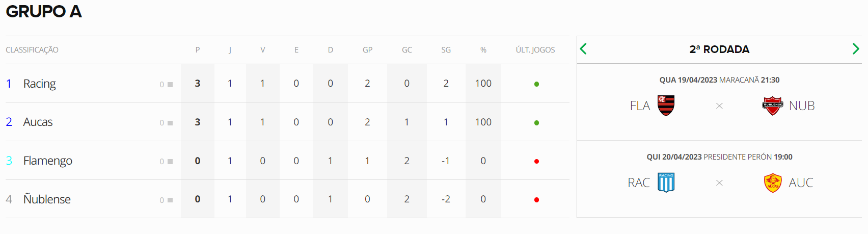
Task: Click the Aucas crest in the fixture
Action: click(x=773, y=183)
